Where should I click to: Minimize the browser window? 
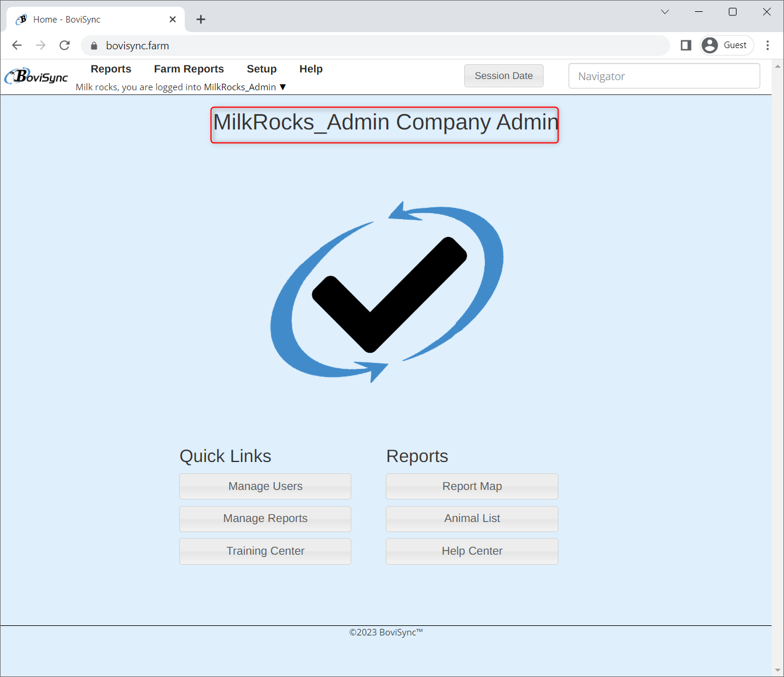pos(699,11)
